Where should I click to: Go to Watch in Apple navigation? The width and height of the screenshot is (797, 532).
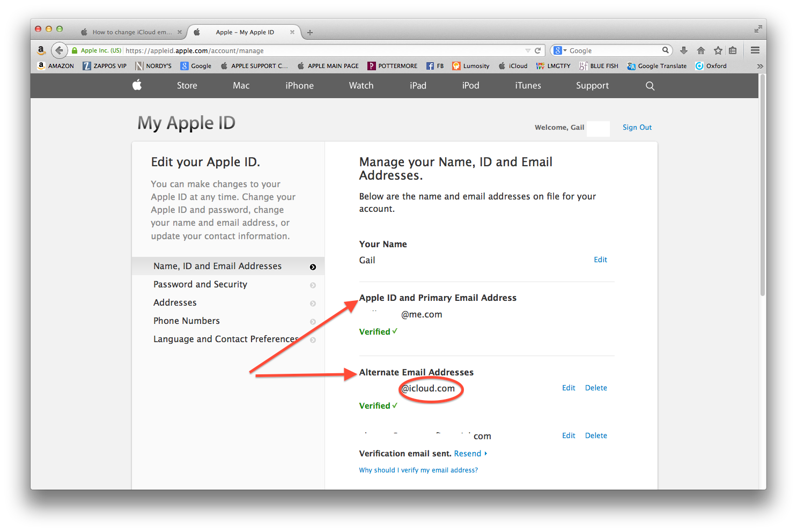361,85
